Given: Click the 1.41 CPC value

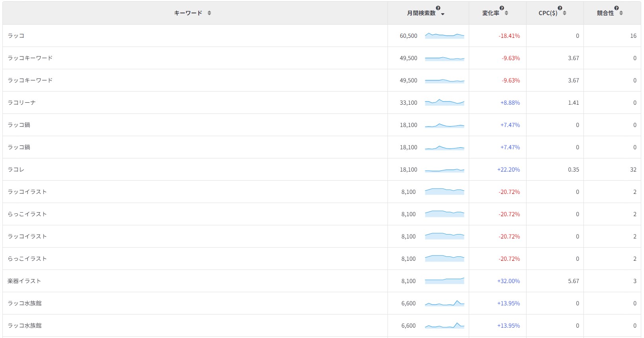Looking at the screenshot, I should (574, 103).
